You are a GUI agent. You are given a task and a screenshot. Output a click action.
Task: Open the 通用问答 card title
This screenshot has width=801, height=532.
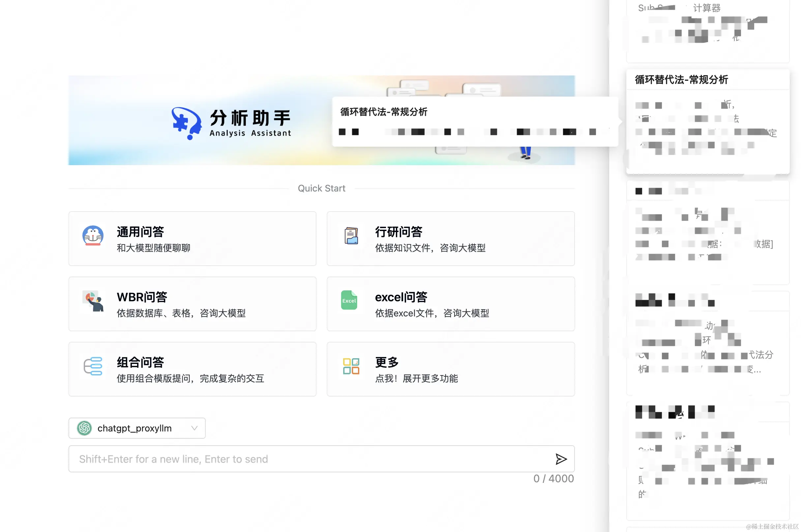pyautogui.click(x=140, y=232)
